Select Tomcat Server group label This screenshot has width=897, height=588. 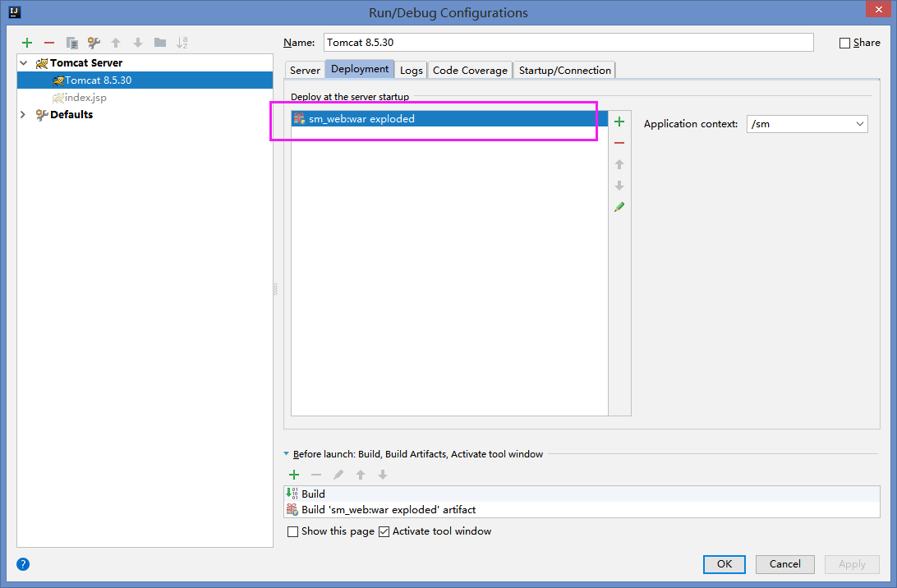pyautogui.click(x=86, y=63)
